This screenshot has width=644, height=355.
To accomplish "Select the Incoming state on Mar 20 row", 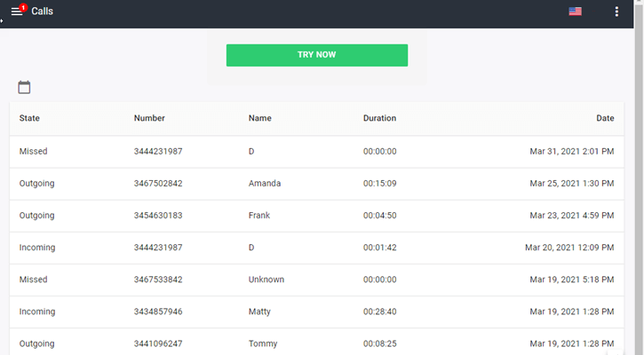I will pyautogui.click(x=37, y=248).
